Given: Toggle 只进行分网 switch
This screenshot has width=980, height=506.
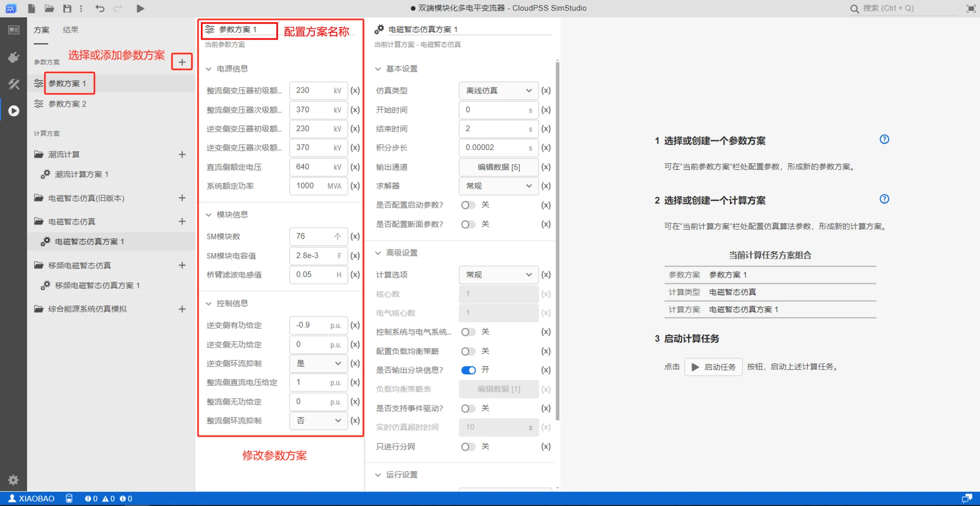Looking at the screenshot, I should point(468,447).
